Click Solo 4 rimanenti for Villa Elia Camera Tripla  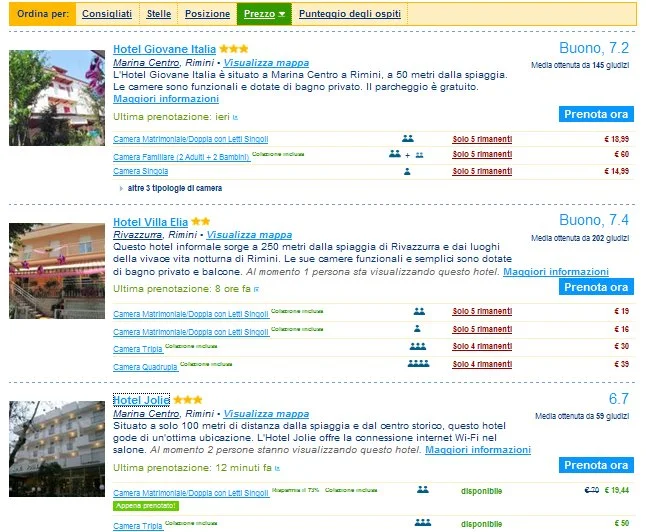coord(482,346)
